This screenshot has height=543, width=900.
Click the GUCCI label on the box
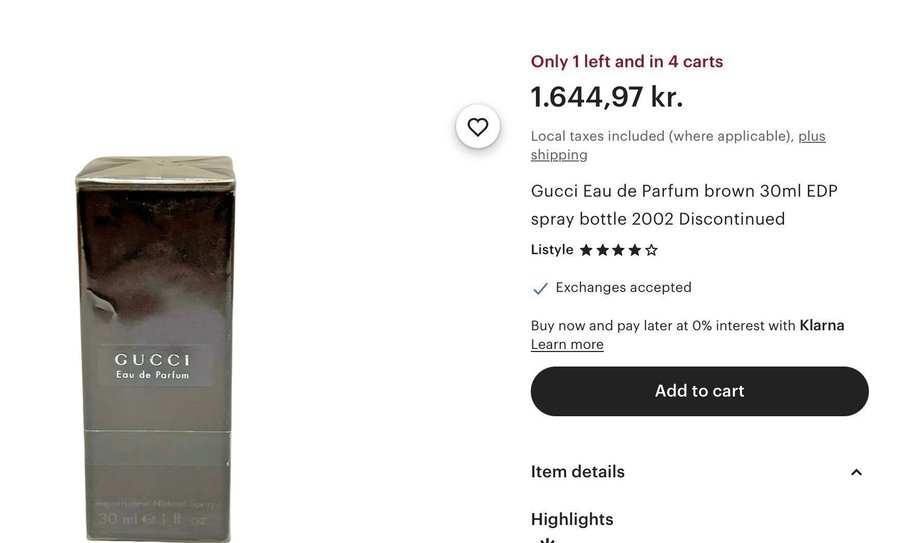pyautogui.click(x=152, y=360)
